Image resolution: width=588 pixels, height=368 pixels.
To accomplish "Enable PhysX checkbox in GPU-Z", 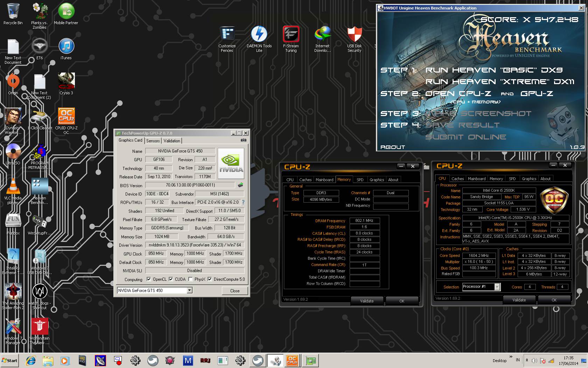I will pos(190,279).
